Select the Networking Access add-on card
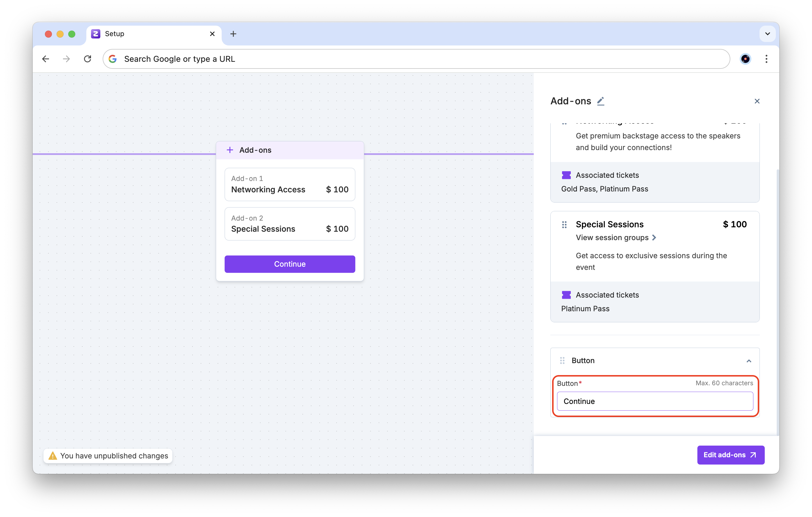Viewport: 812px width, 517px height. (x=290, y=184)
